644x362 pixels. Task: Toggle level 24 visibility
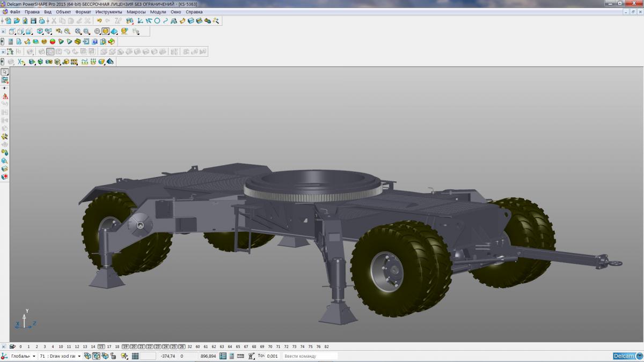point(165,346)
